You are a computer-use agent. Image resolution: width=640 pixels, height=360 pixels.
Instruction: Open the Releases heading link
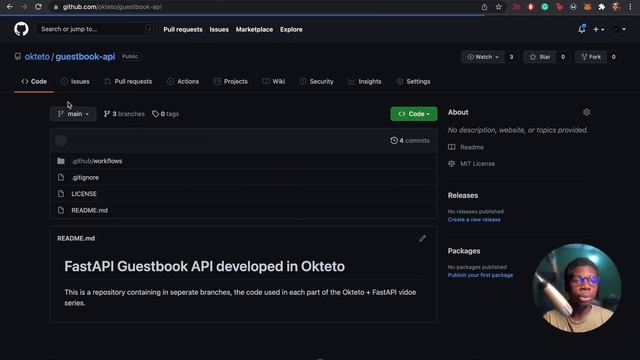463,196
